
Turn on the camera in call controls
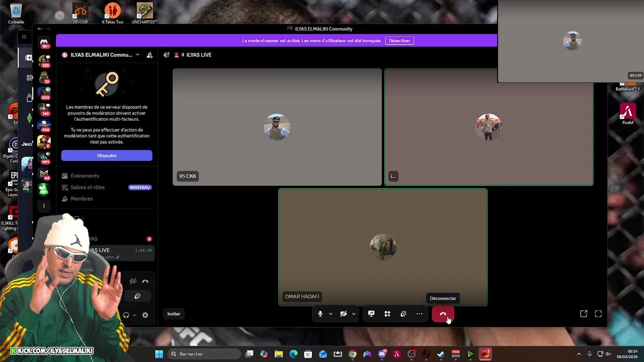343,314
